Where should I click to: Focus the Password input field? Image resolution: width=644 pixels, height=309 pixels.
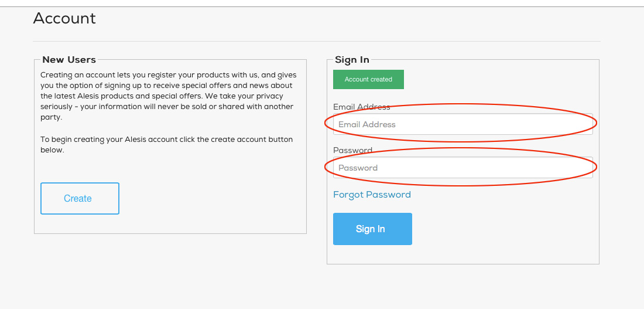coord(463,168)
